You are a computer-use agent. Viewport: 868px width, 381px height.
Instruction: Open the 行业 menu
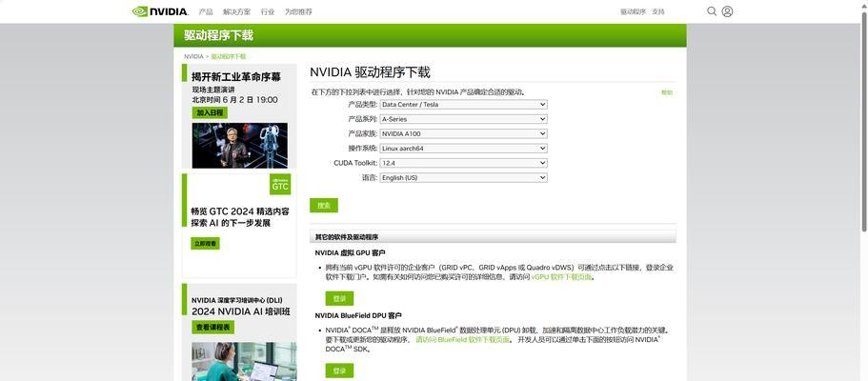(268, 11)
